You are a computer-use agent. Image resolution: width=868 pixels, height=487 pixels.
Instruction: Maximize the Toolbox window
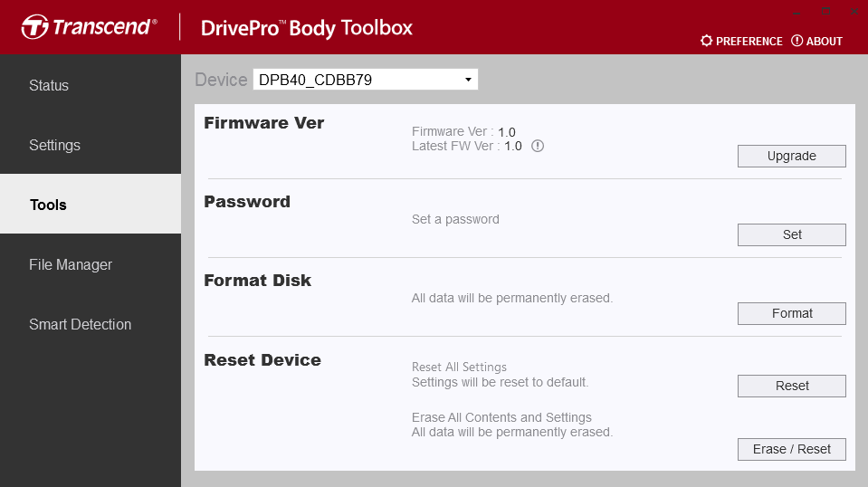826,11
